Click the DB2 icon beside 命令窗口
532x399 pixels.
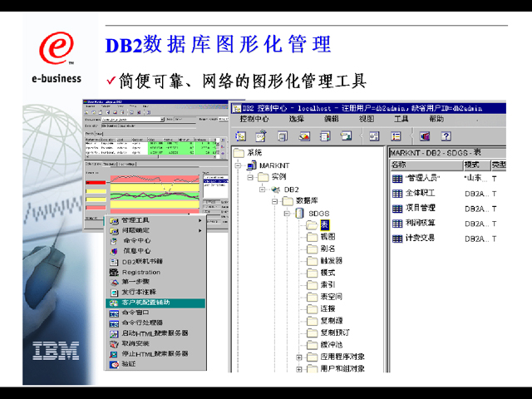(114, 313)
